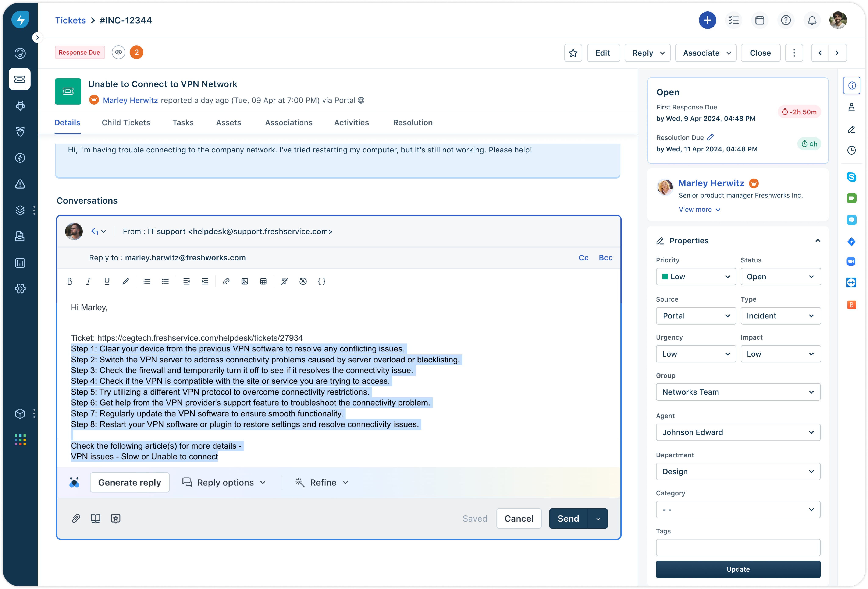
Task: Expand the Networks Team group dropdown
Action: (x=738, y=392)
